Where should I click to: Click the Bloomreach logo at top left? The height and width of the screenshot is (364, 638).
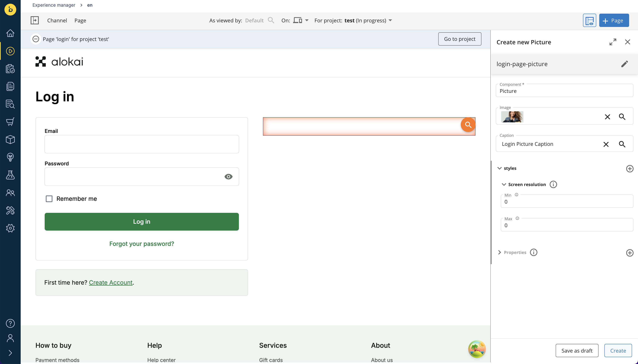pyautogui.click(x=10, y=9)
